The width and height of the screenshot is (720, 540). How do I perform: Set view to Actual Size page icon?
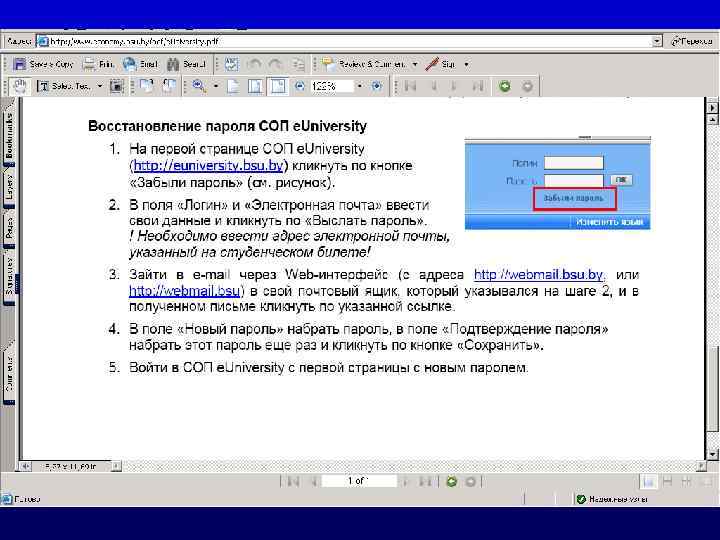[x=233, y=86]
